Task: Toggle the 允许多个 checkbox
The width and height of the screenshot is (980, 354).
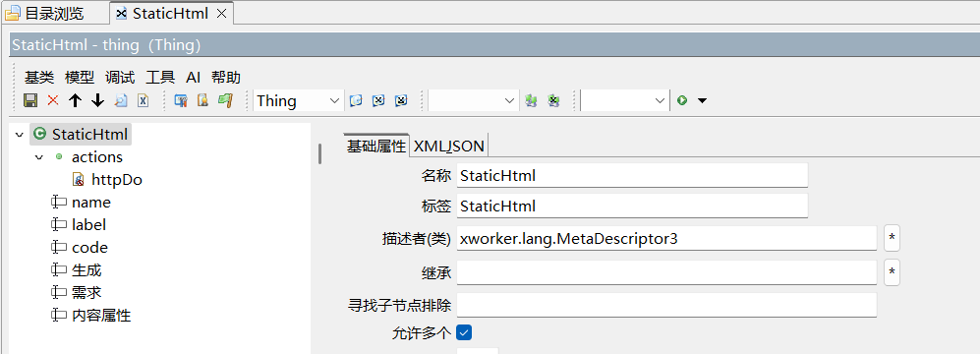Action: coord(464,332)
